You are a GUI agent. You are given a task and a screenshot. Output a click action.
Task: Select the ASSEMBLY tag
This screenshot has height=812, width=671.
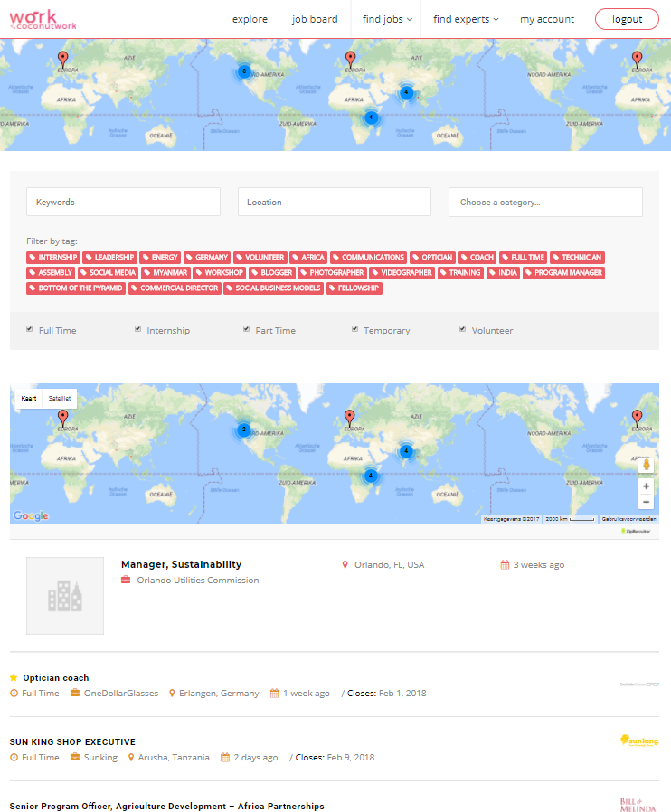(51, 273)
